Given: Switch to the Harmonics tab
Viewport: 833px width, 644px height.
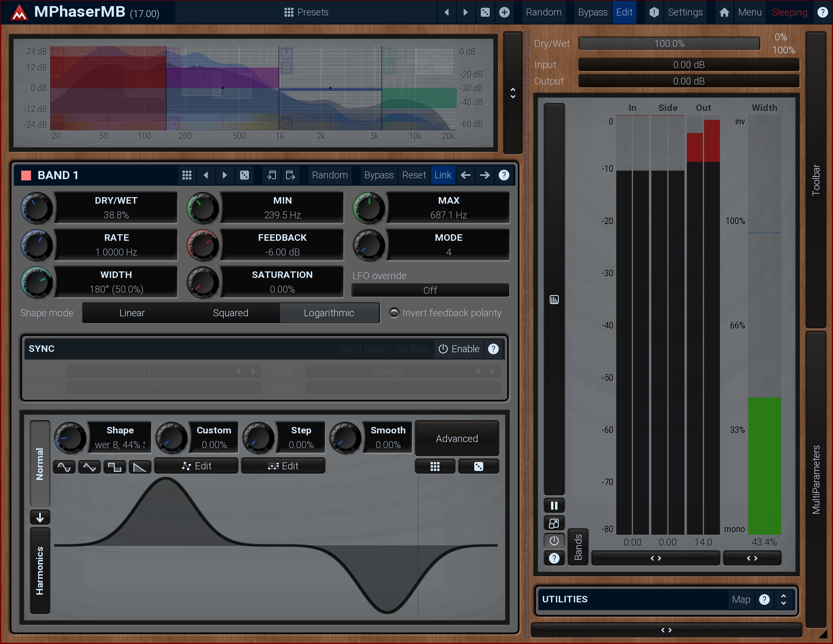Looking at the screenshot, I should pos(40,571).
